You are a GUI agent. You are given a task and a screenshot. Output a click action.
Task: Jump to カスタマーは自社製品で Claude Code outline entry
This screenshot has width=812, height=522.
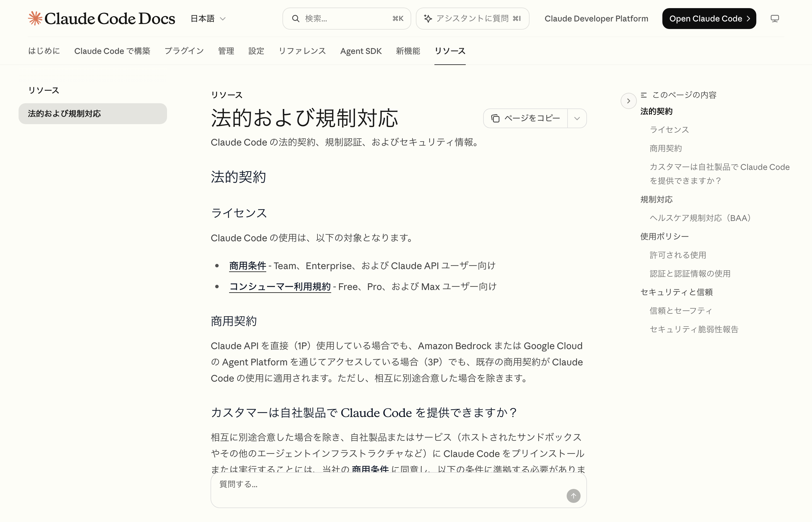pos(719,174)
